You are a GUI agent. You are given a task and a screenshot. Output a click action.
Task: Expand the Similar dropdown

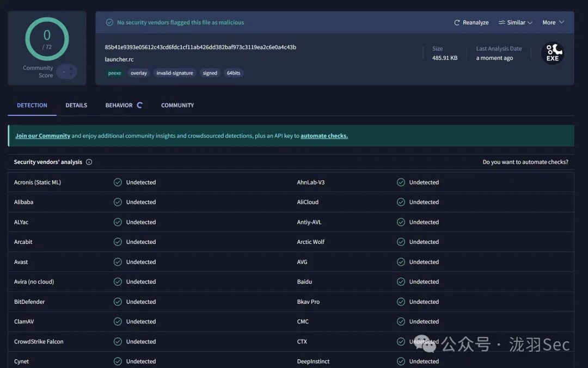516,23
